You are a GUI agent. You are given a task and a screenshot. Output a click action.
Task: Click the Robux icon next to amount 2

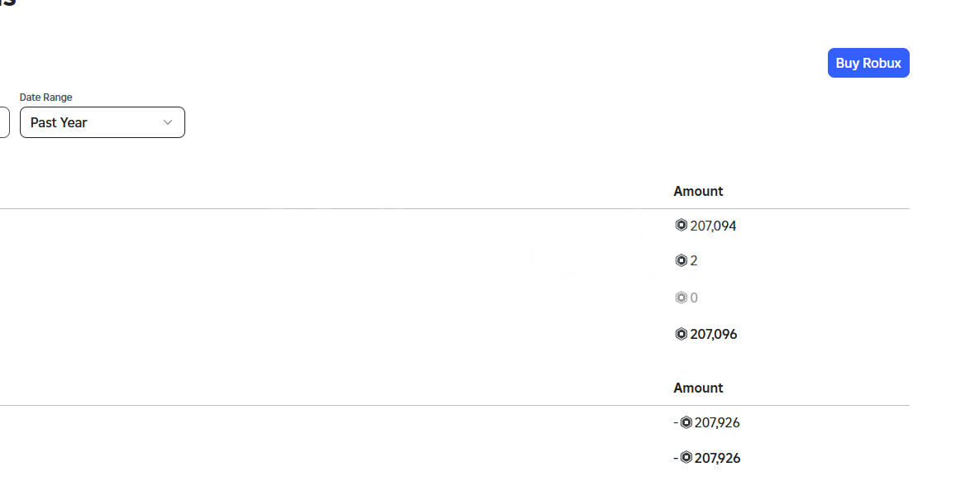coord(681,260)
